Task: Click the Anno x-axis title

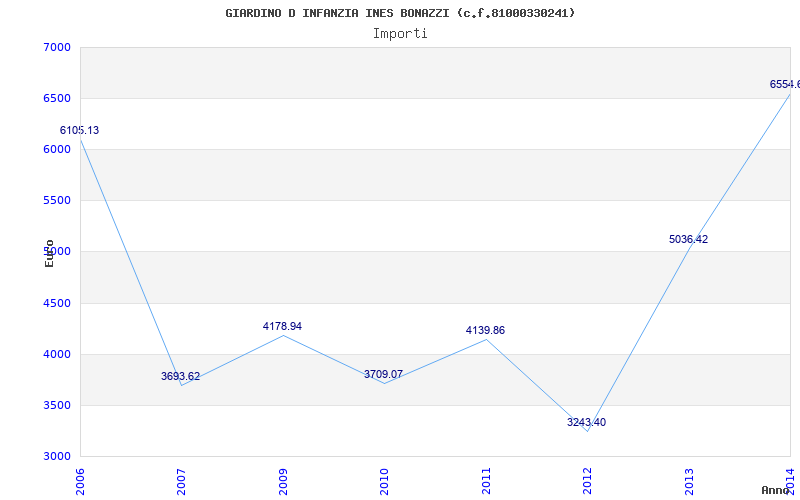Action: coord(774,490)
